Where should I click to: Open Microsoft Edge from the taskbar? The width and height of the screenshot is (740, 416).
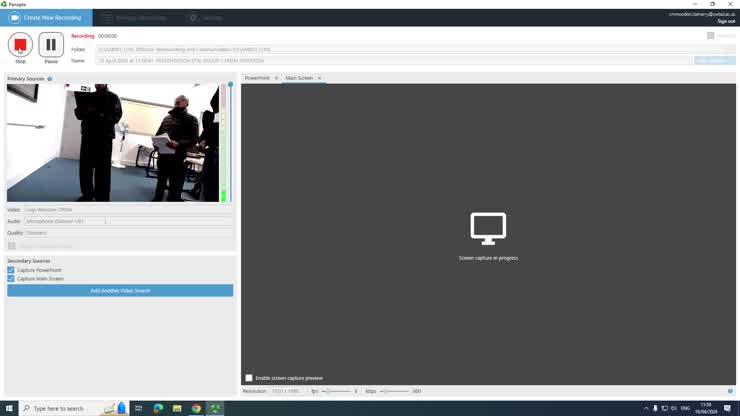coord(158,408)
